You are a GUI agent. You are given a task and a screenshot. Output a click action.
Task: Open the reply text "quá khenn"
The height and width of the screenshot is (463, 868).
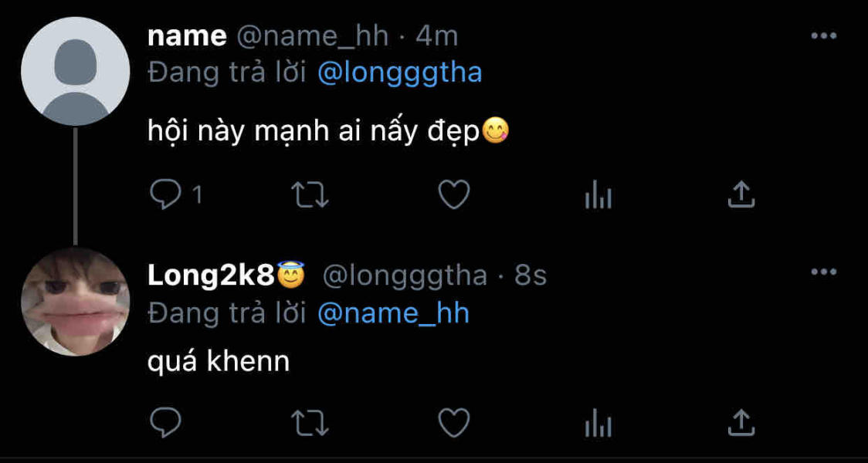coord(219,360)
